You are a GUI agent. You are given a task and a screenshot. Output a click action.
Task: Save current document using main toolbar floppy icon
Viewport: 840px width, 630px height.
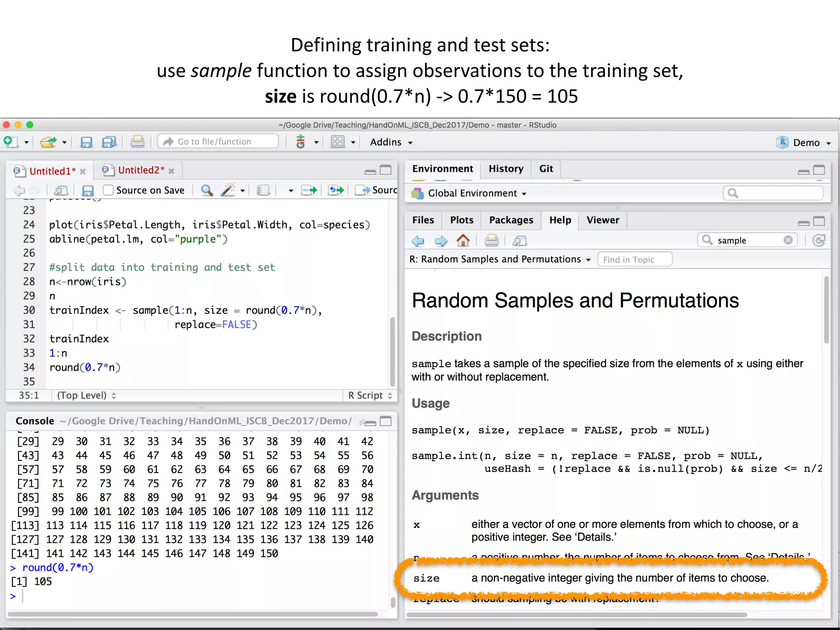pos(86,142)
